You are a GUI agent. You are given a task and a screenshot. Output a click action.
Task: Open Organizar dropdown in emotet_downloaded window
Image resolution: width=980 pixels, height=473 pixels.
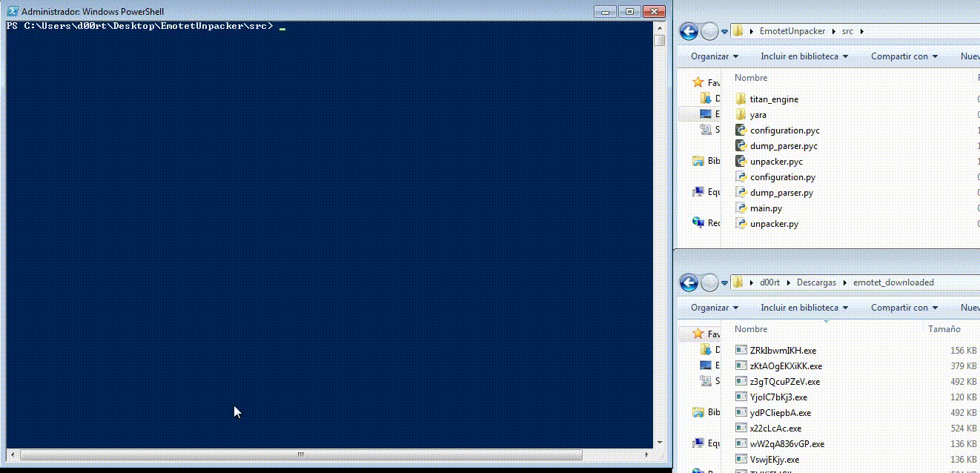click(x=715, y=308)
